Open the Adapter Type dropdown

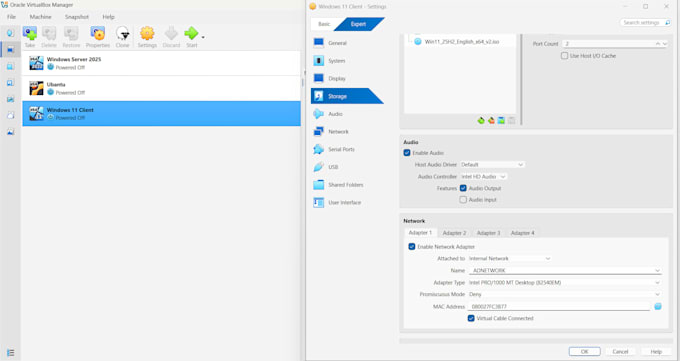565,282
